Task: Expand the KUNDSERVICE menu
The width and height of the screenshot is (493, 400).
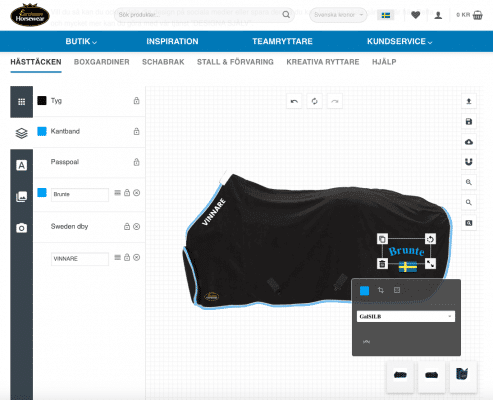Action: (x=400, y=41)
